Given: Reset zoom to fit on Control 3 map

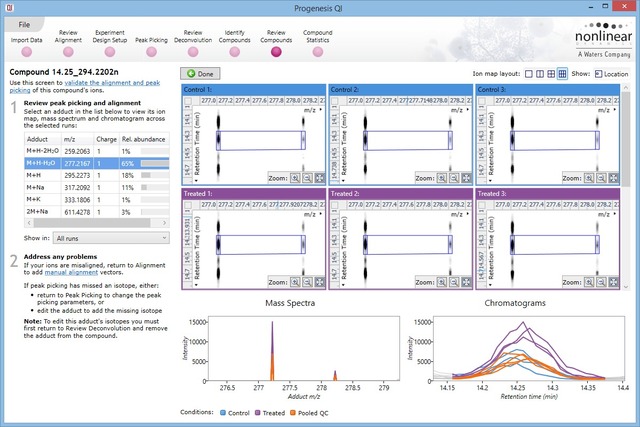Looking at the screenshot, I should [x=611, y=176].
